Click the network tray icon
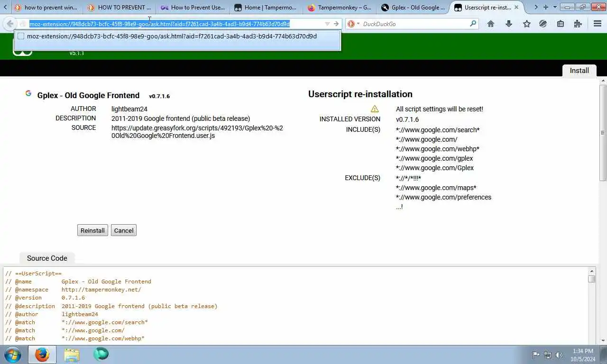The height and width of the screenshot is (364, 607). click(x=548, y=355)
